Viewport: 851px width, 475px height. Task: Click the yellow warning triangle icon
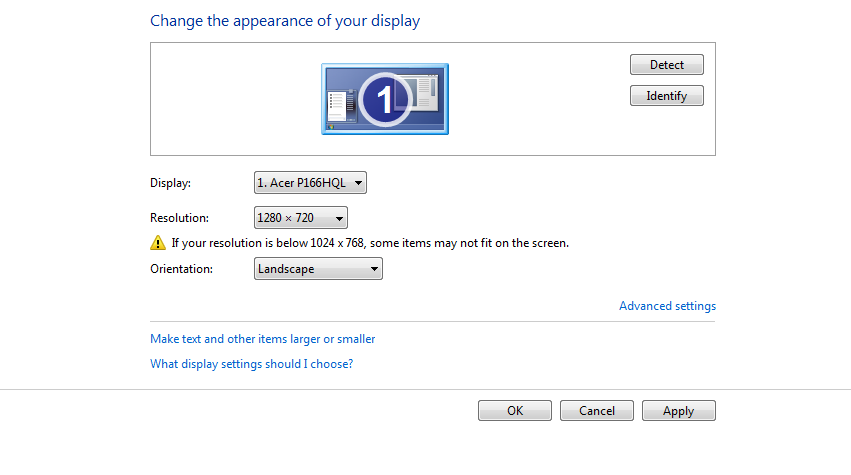[158, 243]
